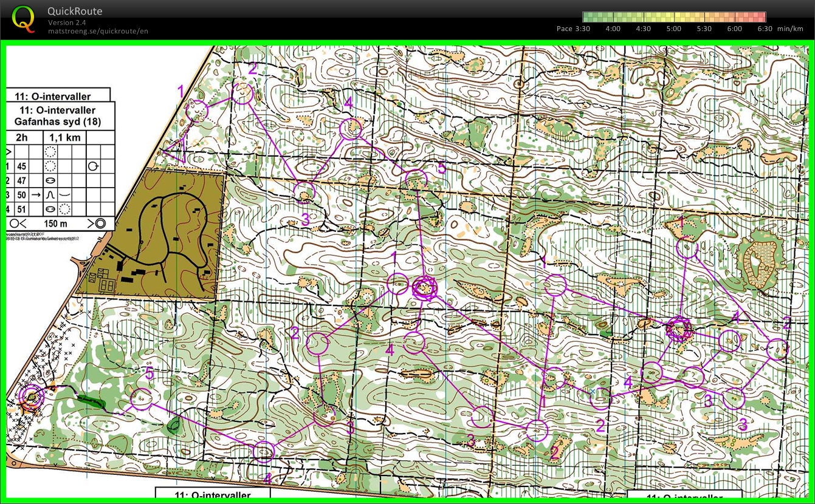
Task: Click the Version 2.4 text in header
Action: pyautogui.click(x=66, y=22)
